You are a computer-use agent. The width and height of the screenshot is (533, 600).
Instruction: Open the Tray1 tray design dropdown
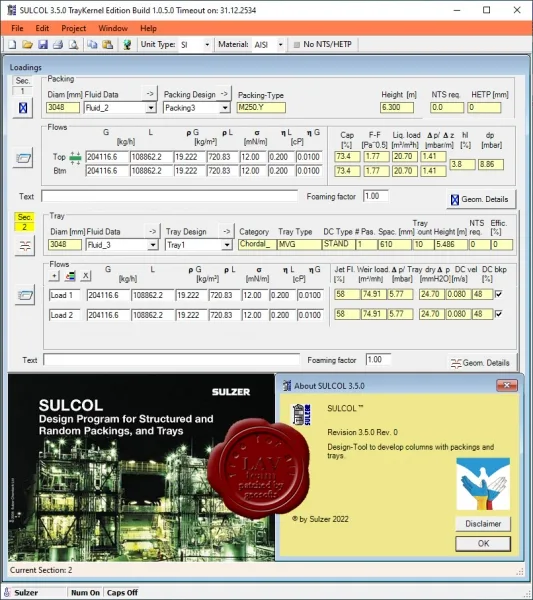click(227, 245)
